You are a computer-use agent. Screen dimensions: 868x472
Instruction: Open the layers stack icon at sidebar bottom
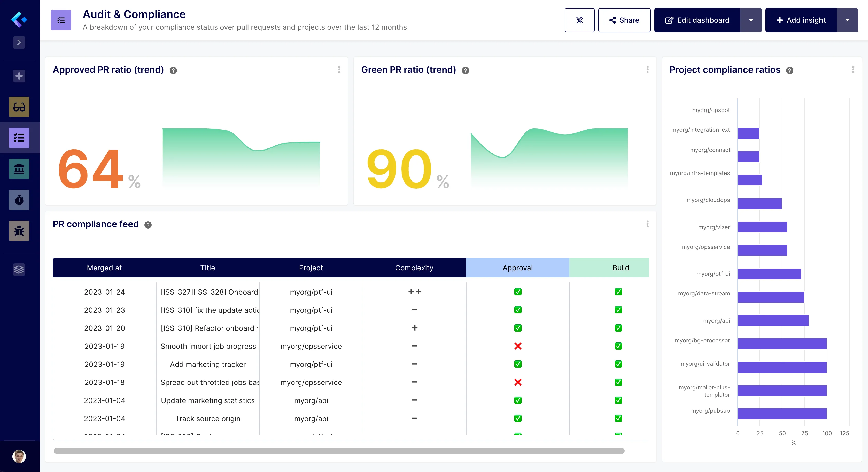coord(19,270)
